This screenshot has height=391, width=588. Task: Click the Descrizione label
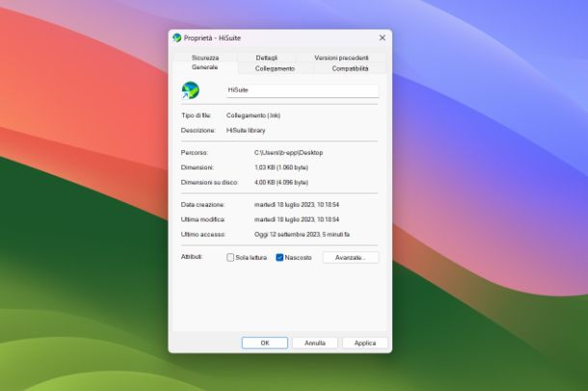coord(198,130)
